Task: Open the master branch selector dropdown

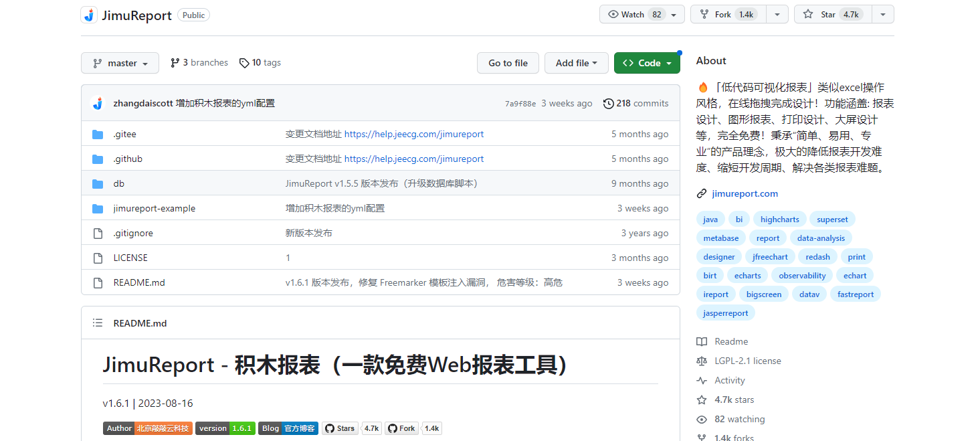Action: 120,63
